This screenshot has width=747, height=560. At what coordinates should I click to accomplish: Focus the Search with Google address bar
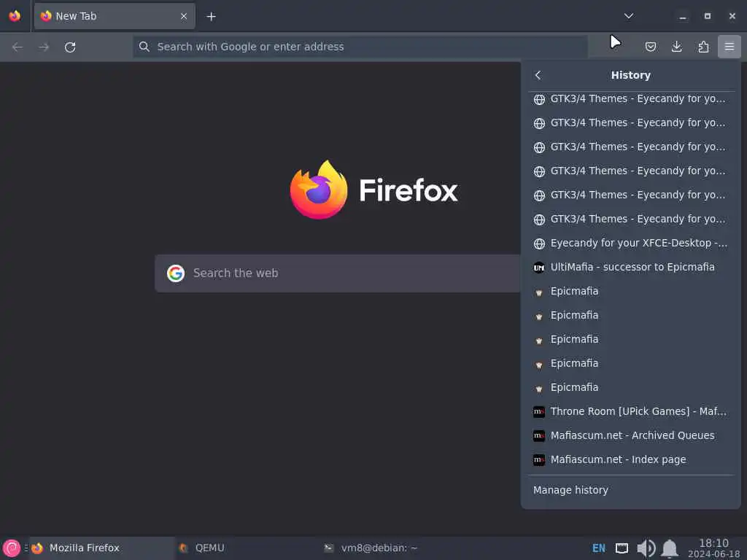click(360, 47)
